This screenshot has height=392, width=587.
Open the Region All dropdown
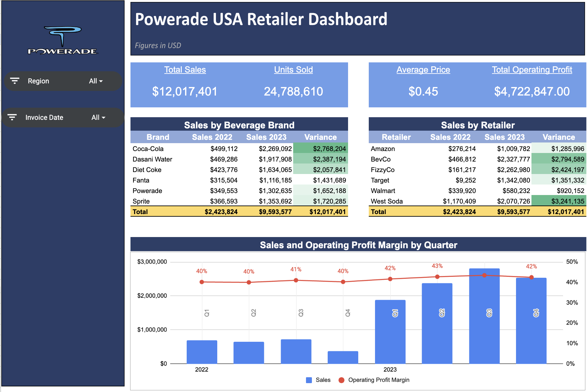96,81
